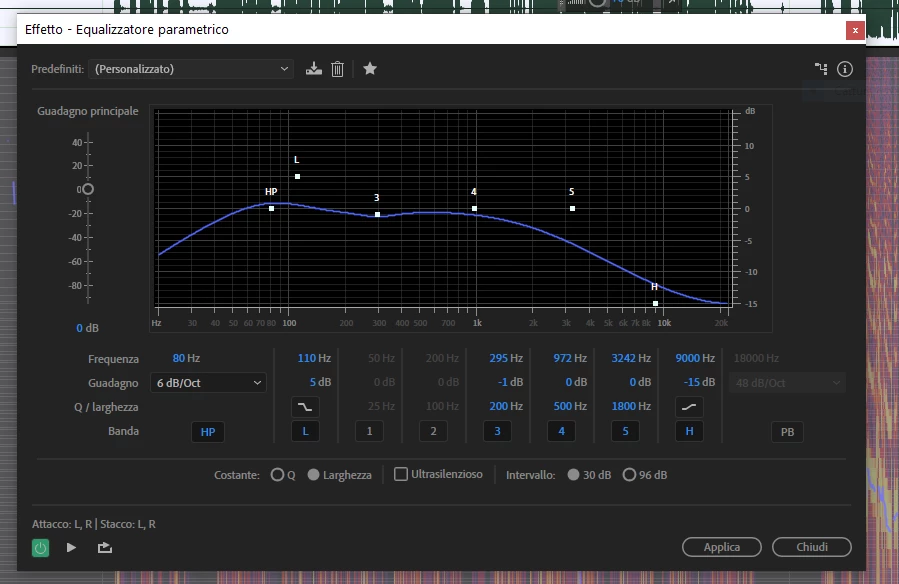
Task: Save the current settings as a preset
Action: point(314,69)
